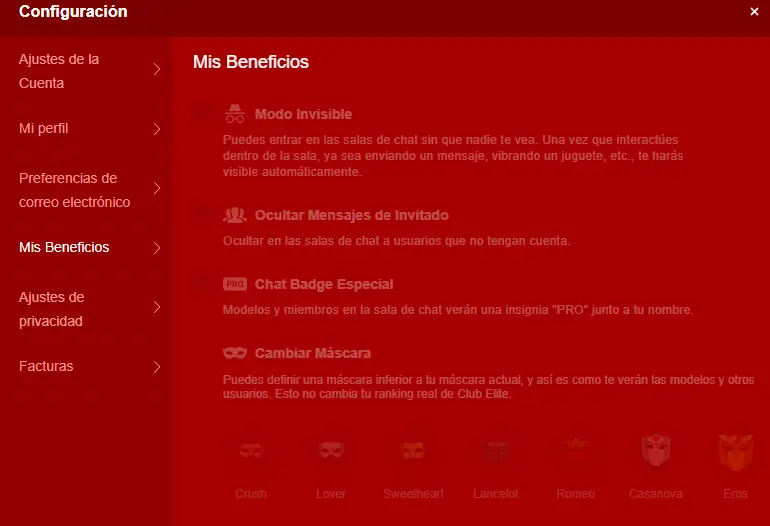Click the Sweetheart mask label
Screen dimensions: 770x526
(x=413, y=494)
